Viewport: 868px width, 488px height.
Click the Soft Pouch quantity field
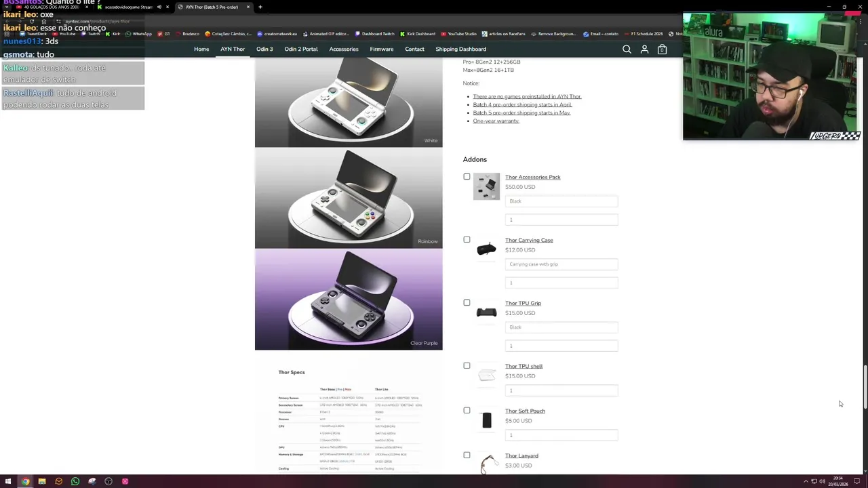click(561, 435)
